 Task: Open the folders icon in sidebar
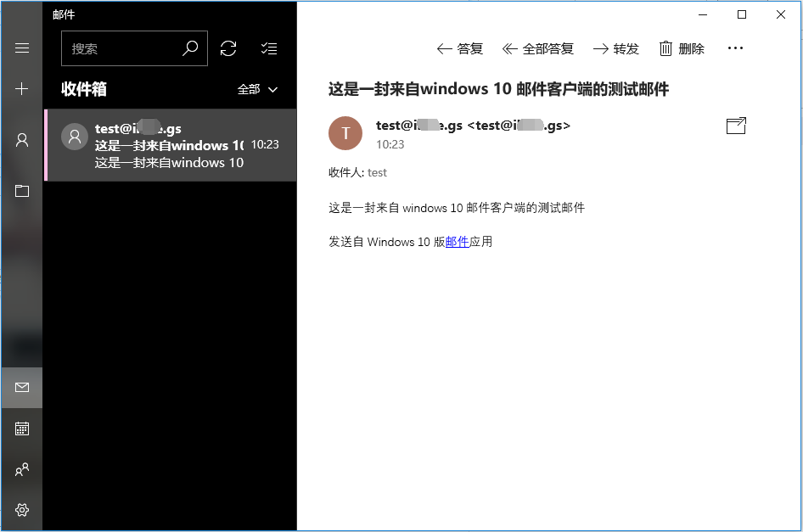click(22, 191)
